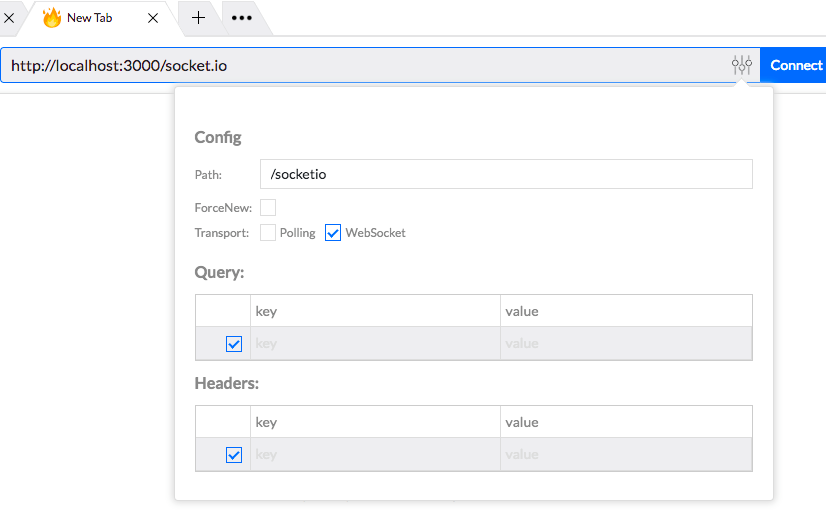The height and width of the screenshot is (510, 826).
Task: Open the three-dots more tabs menu
Action: coord(241,18)
